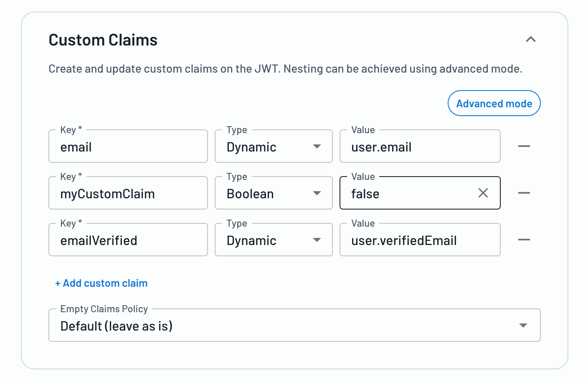588x384 pixels.
Task: Remove the email custom claim row
Action: (524, 146)
